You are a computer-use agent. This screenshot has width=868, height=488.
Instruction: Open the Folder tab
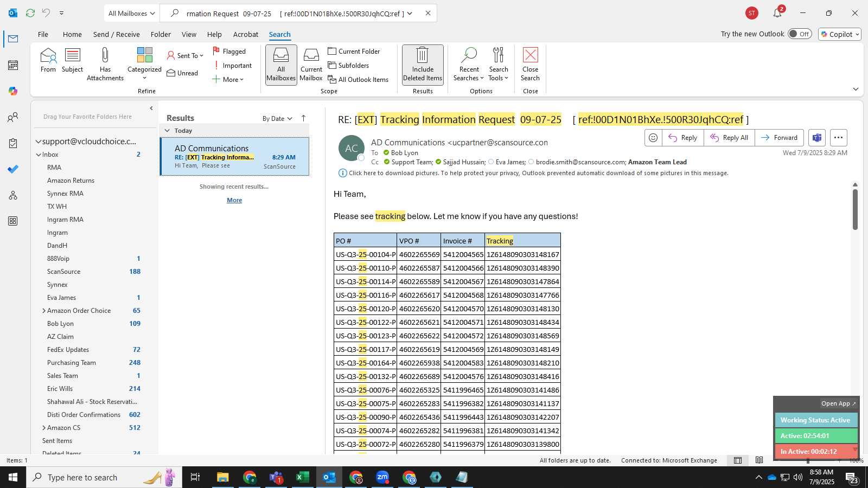(161, 34)
